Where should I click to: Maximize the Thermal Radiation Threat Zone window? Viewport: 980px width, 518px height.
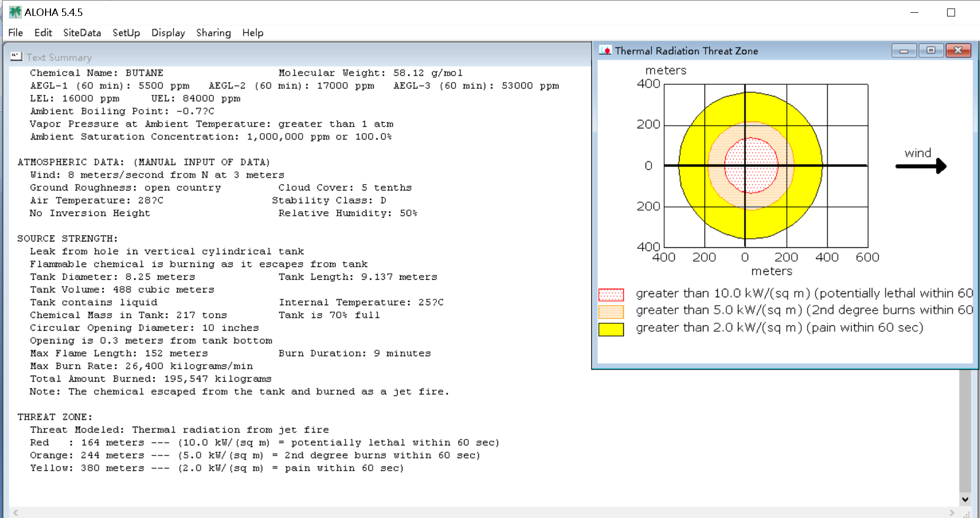pyautogui.click(x=931, y=50)
